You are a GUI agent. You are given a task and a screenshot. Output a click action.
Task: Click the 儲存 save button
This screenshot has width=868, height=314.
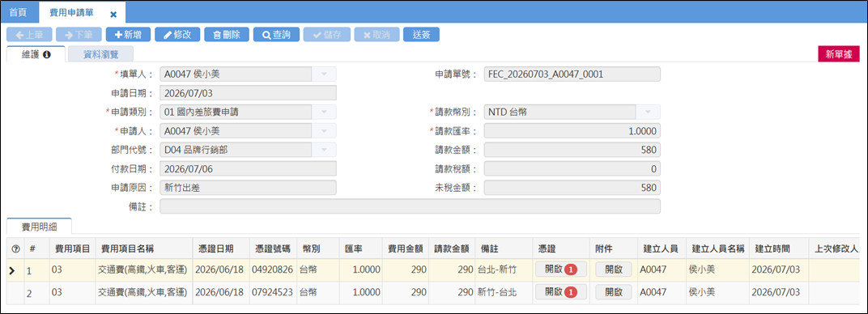[326, 34]
